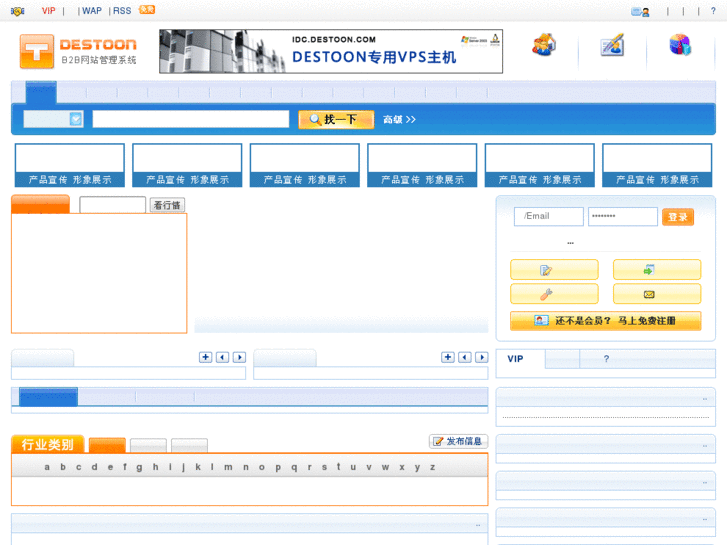The width and height of the screenshot is (727, 545).
Task: Click the letter s index link
Action: point(324,467)
